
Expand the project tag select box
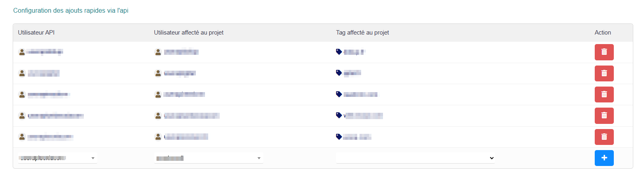coord(415,158)
